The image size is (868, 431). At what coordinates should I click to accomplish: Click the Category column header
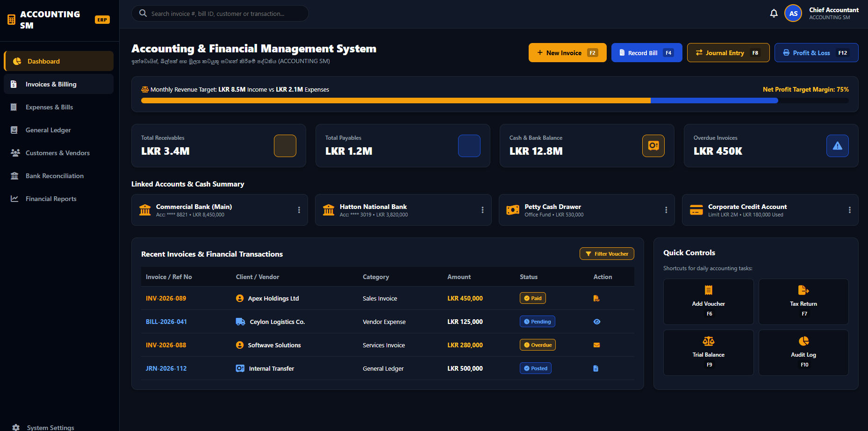pos(376,277)
